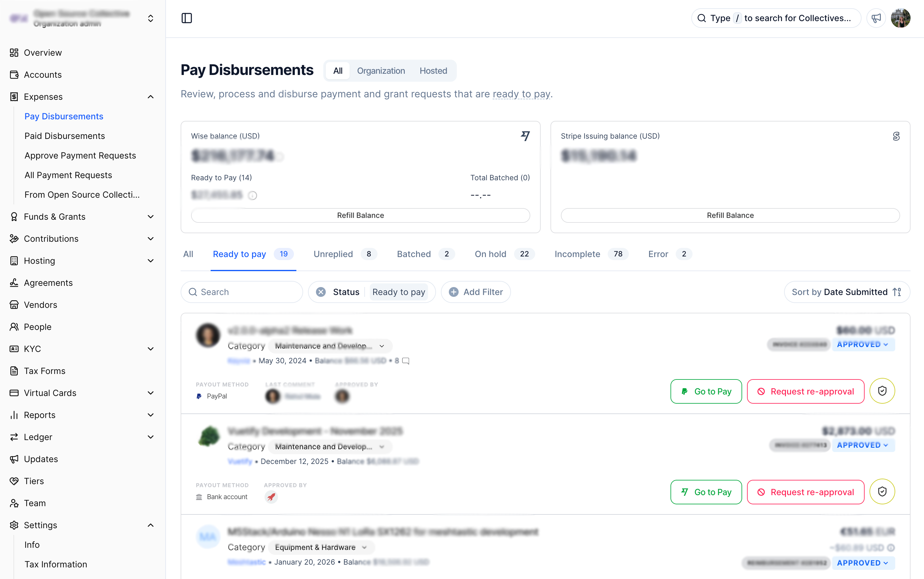Toggle sort direction arrow on Date Submitted

[897, 292]
